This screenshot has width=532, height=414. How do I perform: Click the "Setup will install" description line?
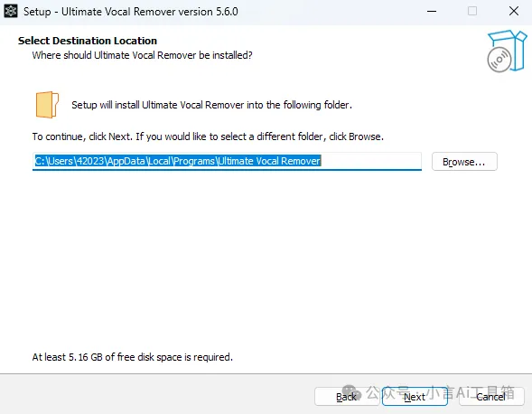click(211, 105)
